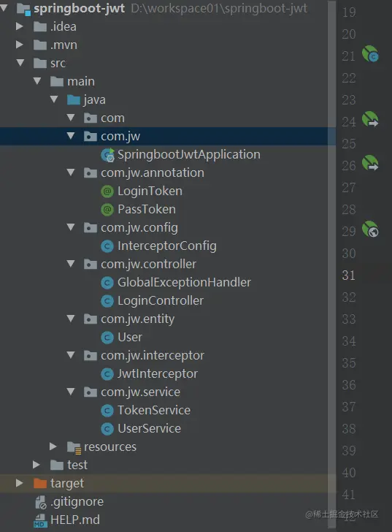Image resolution: width=392 pixels, height=532 pixels.
Task: Collapse the com.jw.interceptor package arrow
Action: (71, 355)
